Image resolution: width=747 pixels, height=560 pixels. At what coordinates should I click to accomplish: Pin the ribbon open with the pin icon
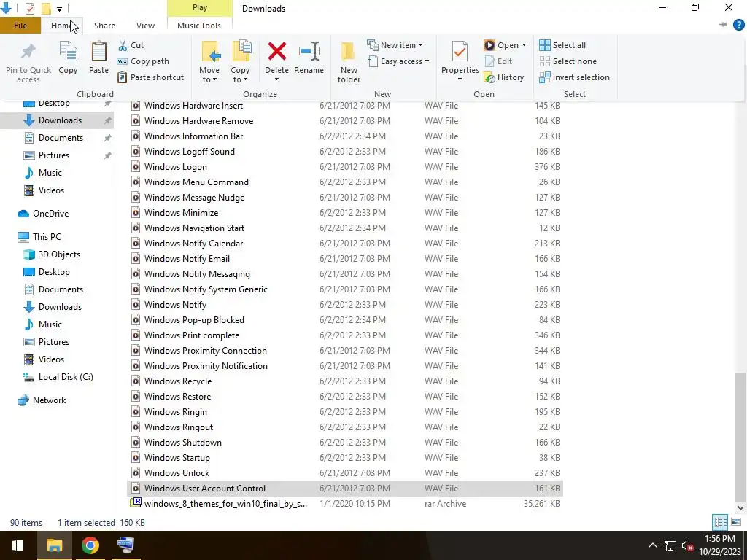point(723,25)
